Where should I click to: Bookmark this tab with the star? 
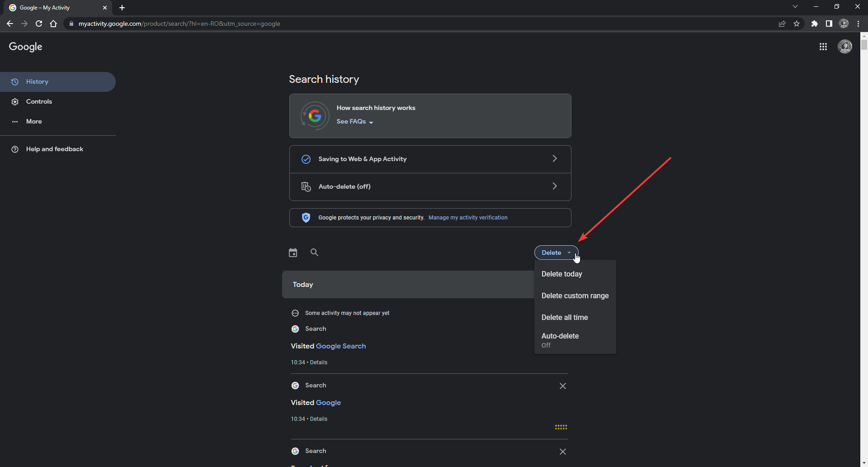coord(797,24)
